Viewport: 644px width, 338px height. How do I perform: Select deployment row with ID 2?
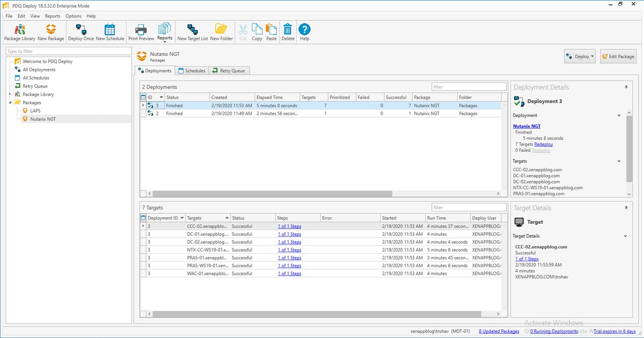320,113
